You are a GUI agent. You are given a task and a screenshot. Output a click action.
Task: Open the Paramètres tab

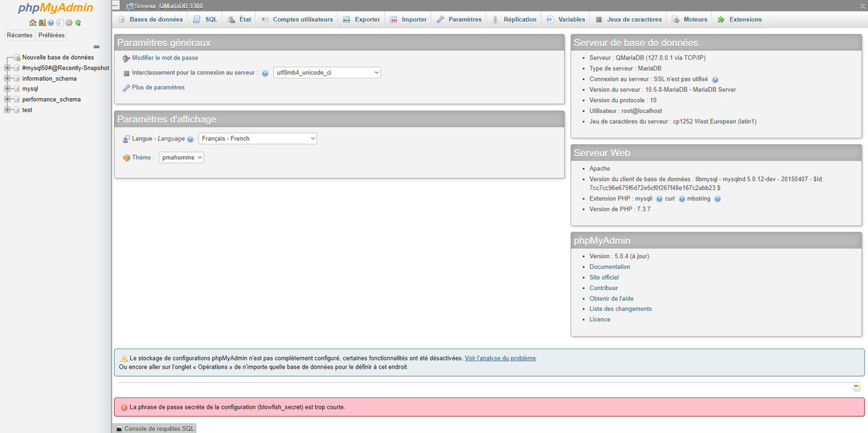coord(459,20)
